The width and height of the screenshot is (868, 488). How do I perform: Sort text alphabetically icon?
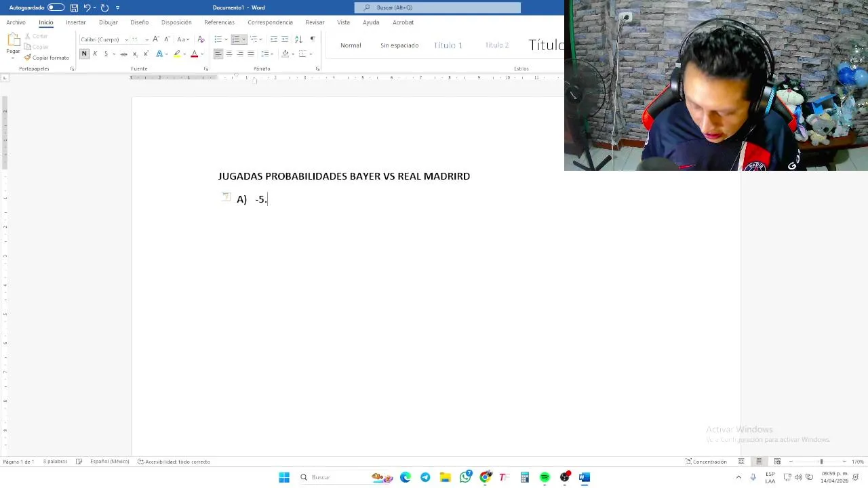tap(298, 39)
